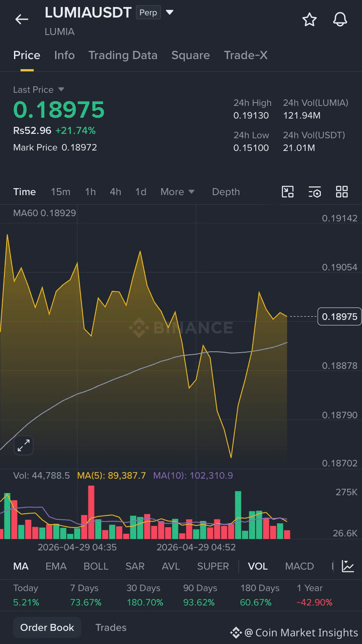Enable the MACD sub-indicator
The width and height of the screenshot is (362, 644).
click(299, 566)
